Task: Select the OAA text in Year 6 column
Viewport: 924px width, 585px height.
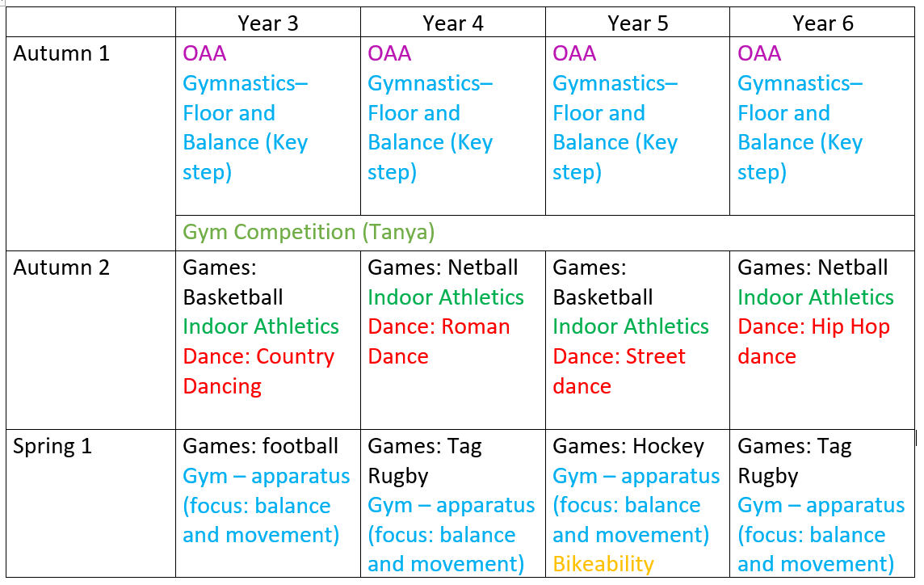Action: click(759, 54)
